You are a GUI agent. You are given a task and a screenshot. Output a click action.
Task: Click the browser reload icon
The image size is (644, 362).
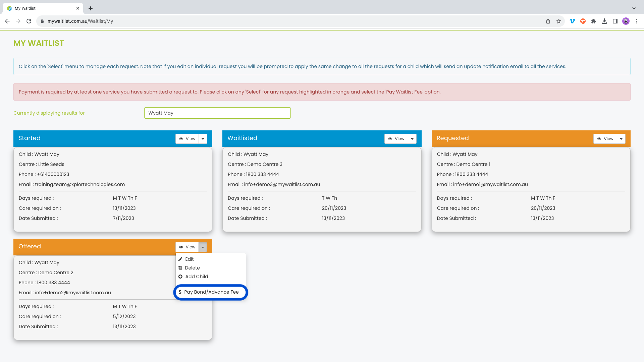click(x=29, y=21)
